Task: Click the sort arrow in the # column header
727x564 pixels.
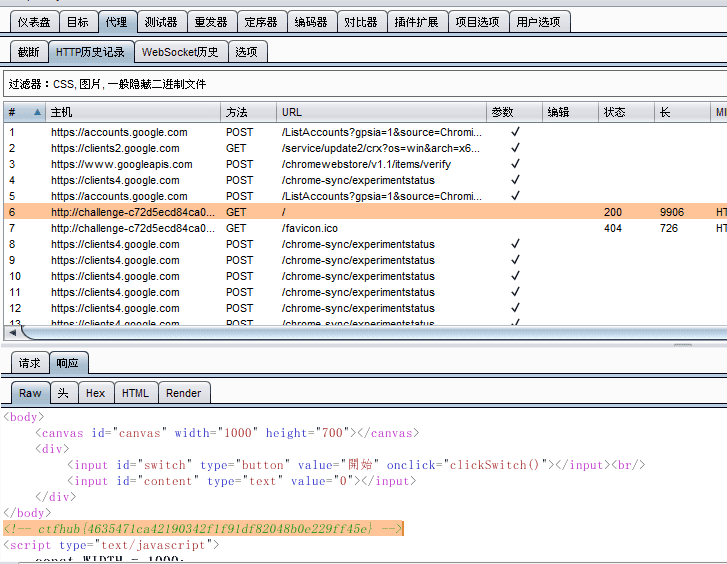Action: click(x=38, y=113)
